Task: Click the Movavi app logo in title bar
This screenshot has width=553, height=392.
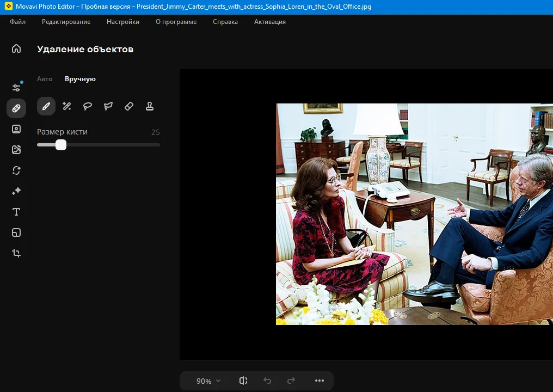Action: click(x=9, y=7)
